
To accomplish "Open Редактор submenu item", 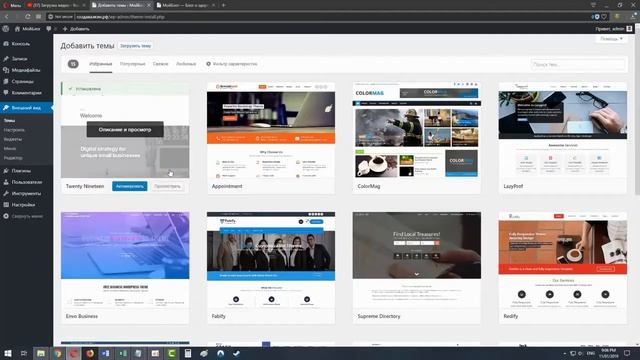I will click(13, 158).
